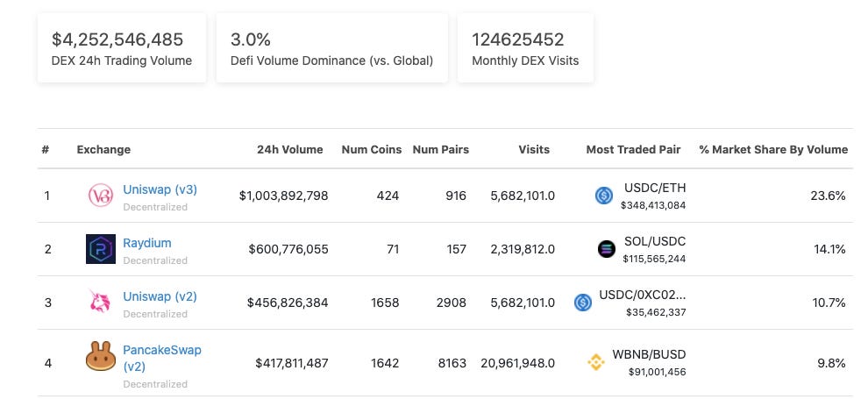The width and height of the screenshot is (868, 399).
Task: Sort by the Most Traded Pair header
Action: pyautogui.click(x=633, y=149)
